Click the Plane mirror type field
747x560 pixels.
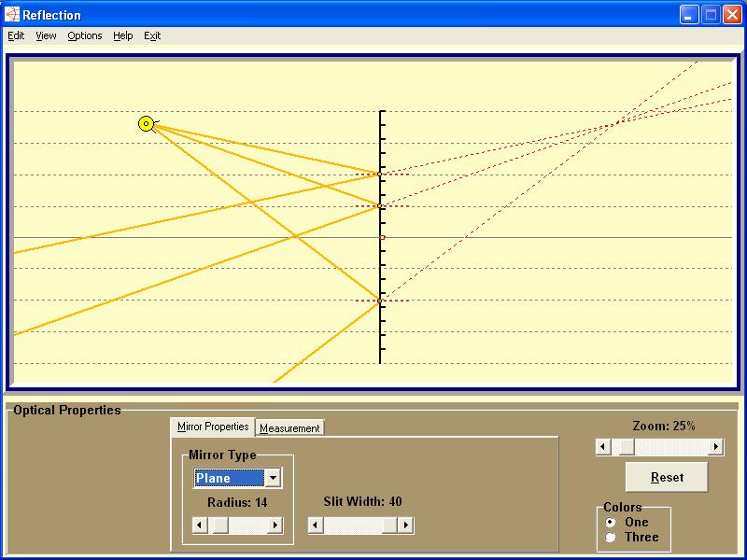(x=229, y=478)
